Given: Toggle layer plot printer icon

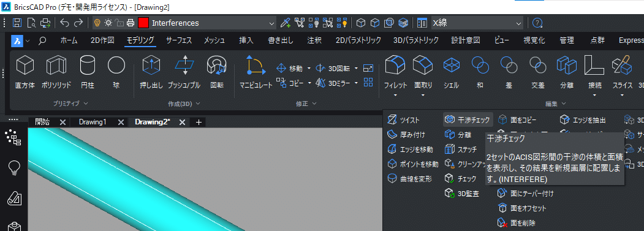Looking at the screenshot, I should [131, 23].
